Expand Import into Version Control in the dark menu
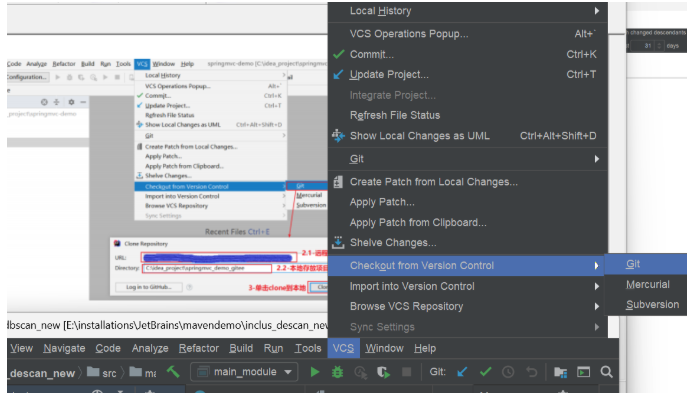This screenshot has width=696, height=397. click(597, 286)
